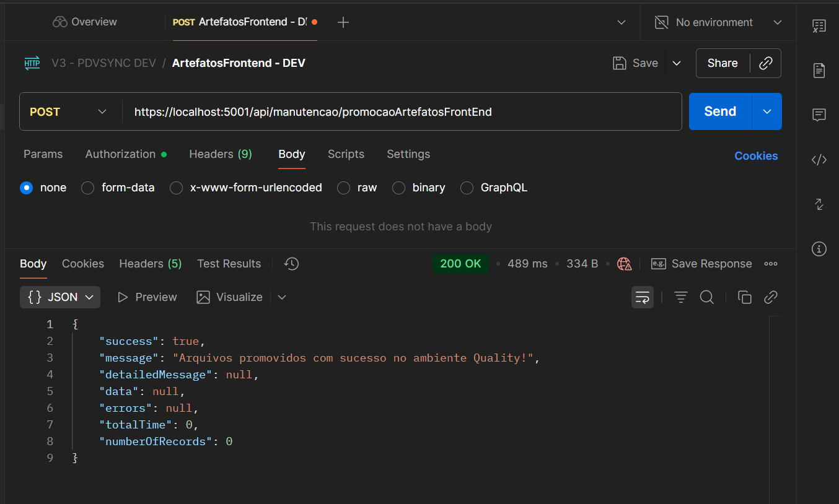Select the raw body type radio
839x504 pixels.
point(344,188)
